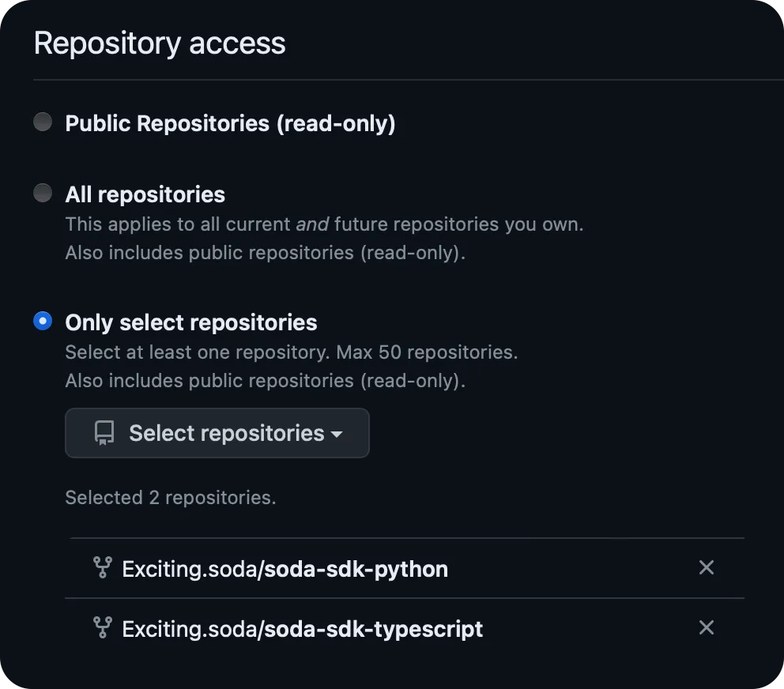
Task: Click the Exciting.soda/soda-sdk-python repository row
Action: [285, 567]
